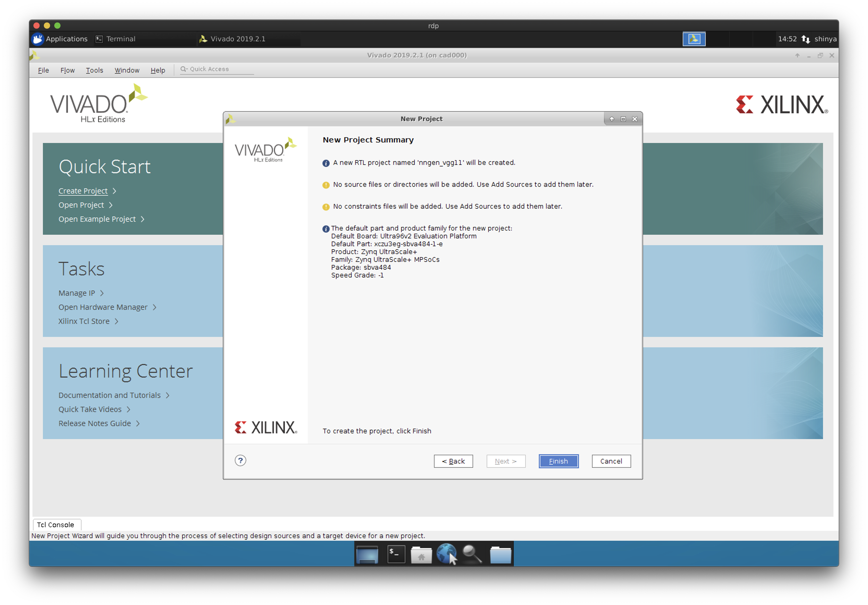Open the Flow menu
The image size is (868, 605).
pyautogui.click(x=67, y=70)
